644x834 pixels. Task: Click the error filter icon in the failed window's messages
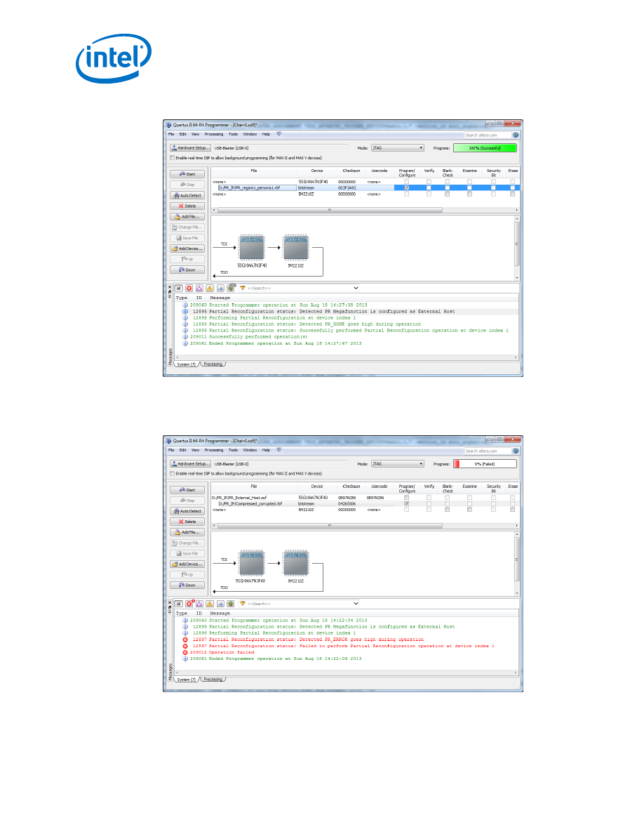[x=189, y=603]
